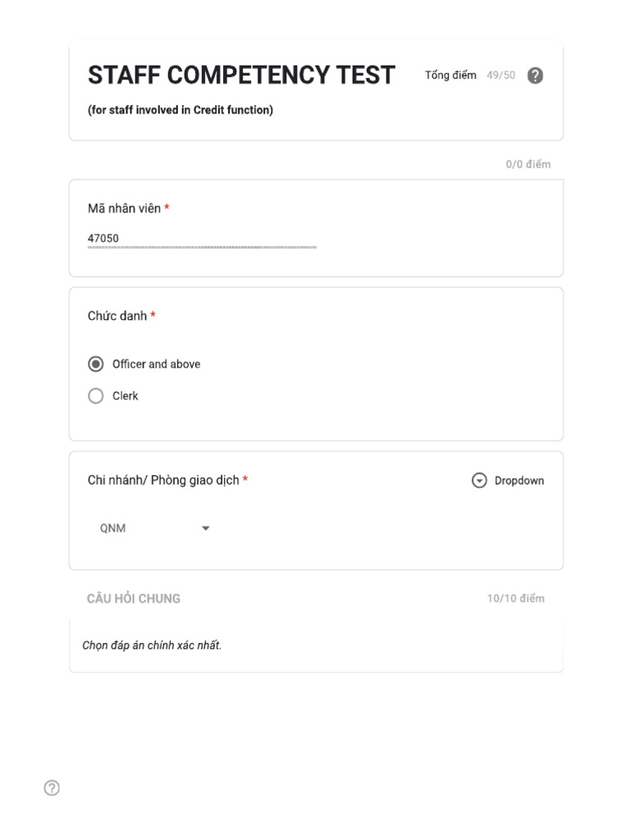This screenshot has width=630, height=840.
Task: Click the Chi nhánh/ Phòng giao dịch label
Action: (x=163, y=480)
